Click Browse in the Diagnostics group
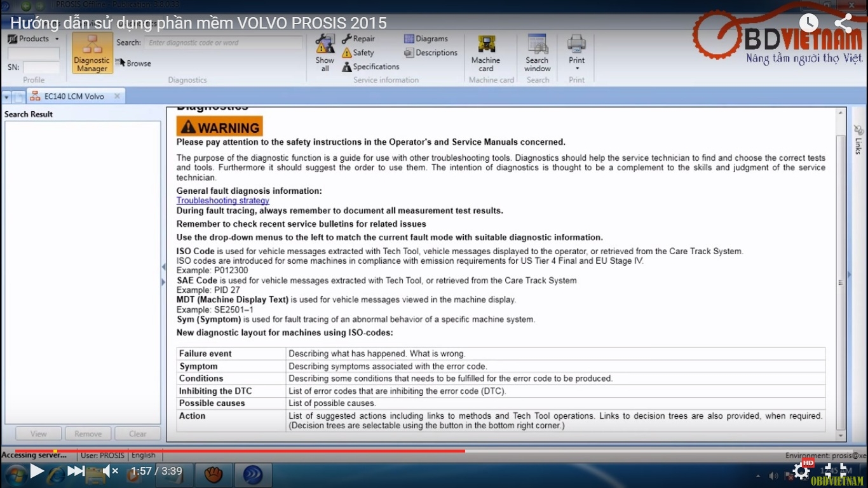The image size is (868, 488). pos(133,63)
